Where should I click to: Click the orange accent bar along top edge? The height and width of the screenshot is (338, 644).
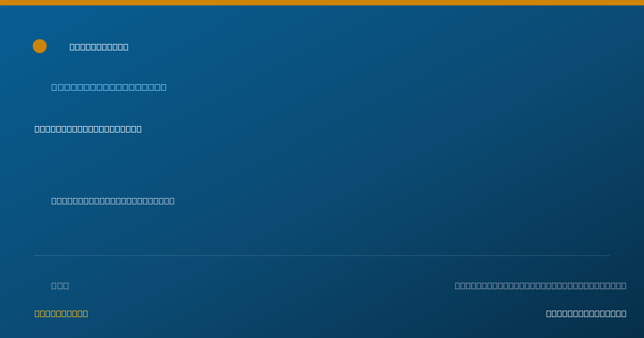(x=322, y=3)
